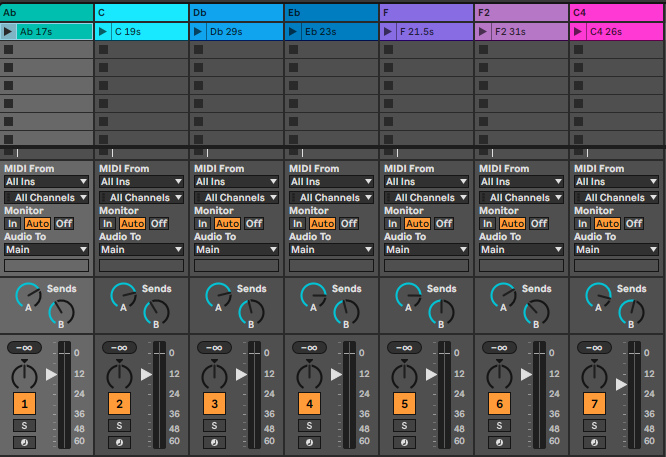Viewport: 666px width, 457px height.
Task: Click the empty routing field under Main on F track
Action: coord(426,265)
